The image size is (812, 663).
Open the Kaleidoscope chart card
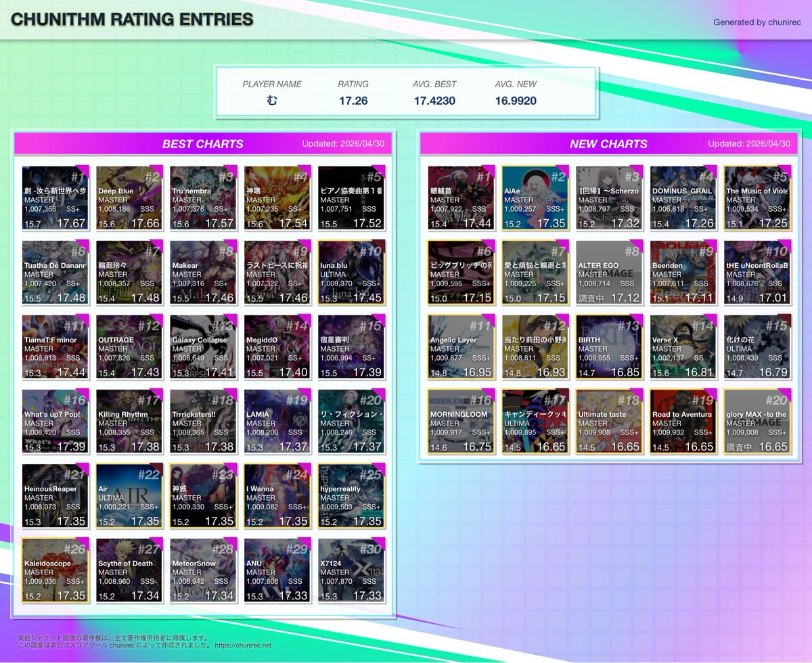click(55, 570)
